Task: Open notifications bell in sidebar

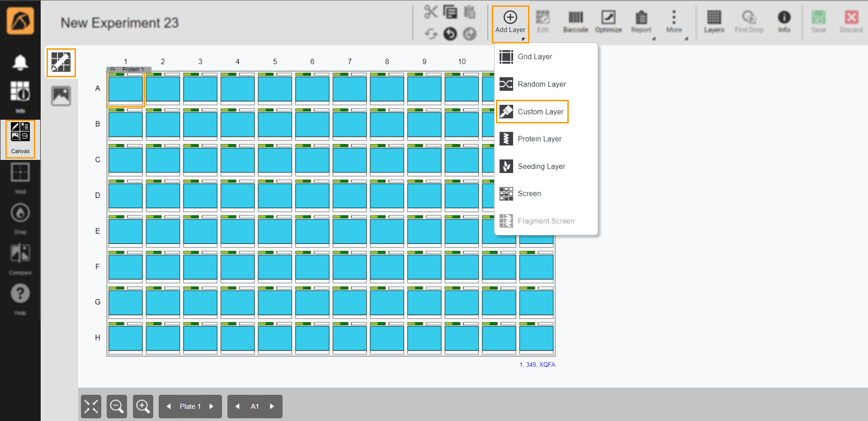Action: point(20,62)
